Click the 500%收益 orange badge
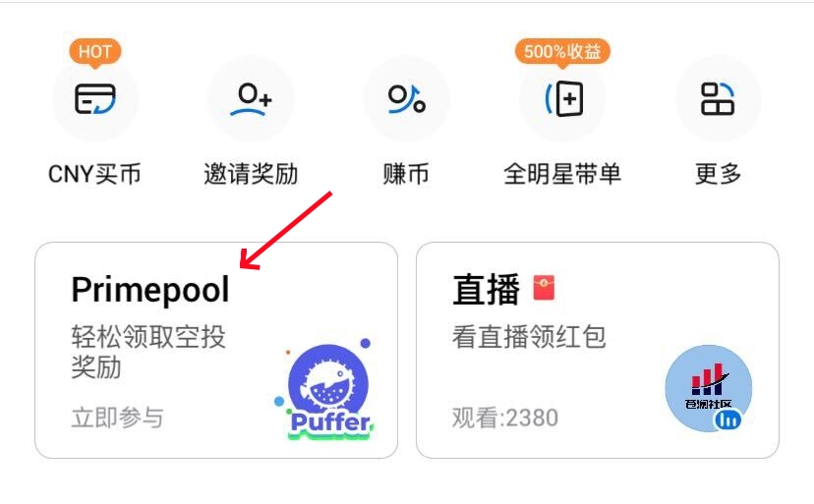 [562, 53]
